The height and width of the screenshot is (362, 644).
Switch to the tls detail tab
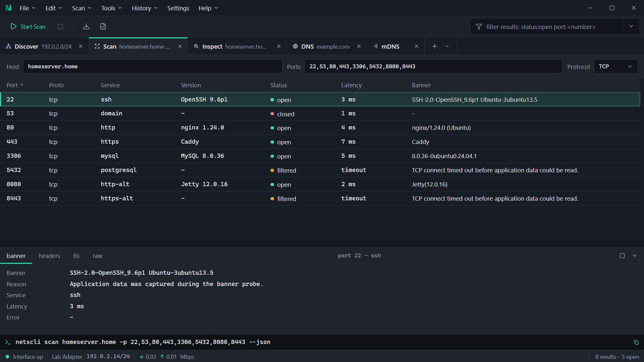pyautogui.click(x=76, y=256)
